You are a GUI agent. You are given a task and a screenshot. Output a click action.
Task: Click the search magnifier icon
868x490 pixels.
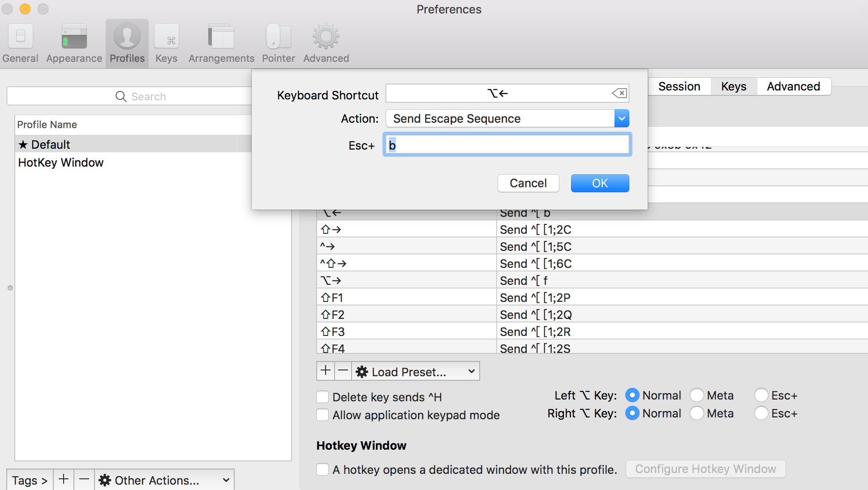120,96
